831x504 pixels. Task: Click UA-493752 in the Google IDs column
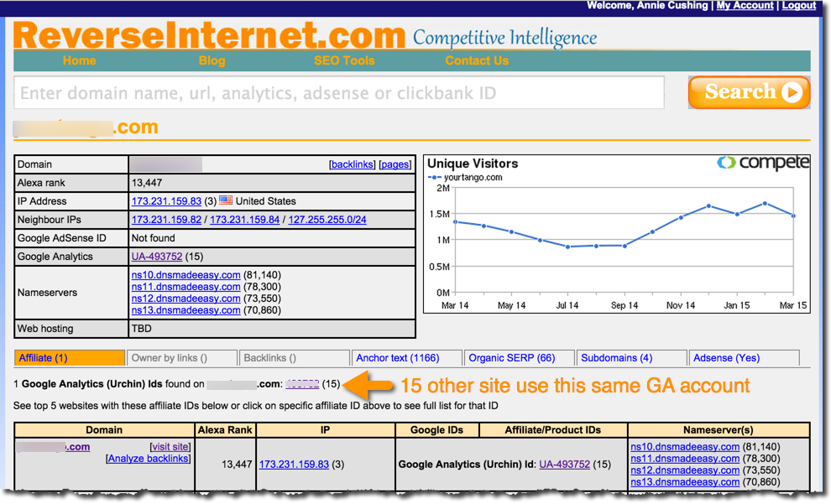(564, 465)
